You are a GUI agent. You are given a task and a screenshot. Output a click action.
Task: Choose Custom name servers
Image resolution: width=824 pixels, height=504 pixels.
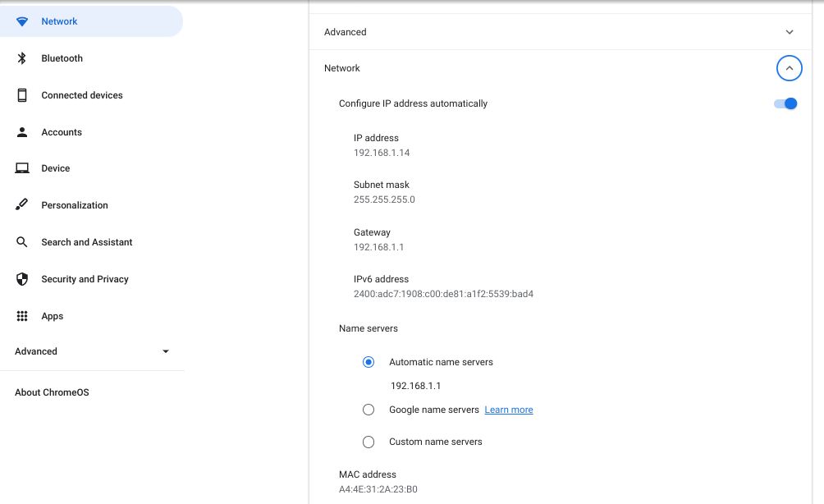pos(369,442)
